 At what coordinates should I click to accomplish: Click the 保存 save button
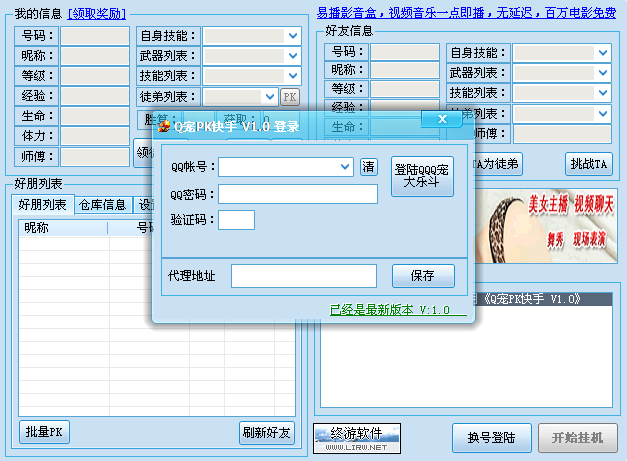(x=423, y=276)
